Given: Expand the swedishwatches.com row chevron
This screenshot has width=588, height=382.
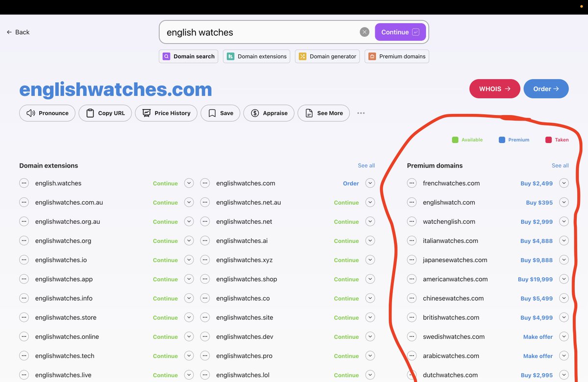Looking at the screenshot, I should pyautogui.click(x=564, y=336).
